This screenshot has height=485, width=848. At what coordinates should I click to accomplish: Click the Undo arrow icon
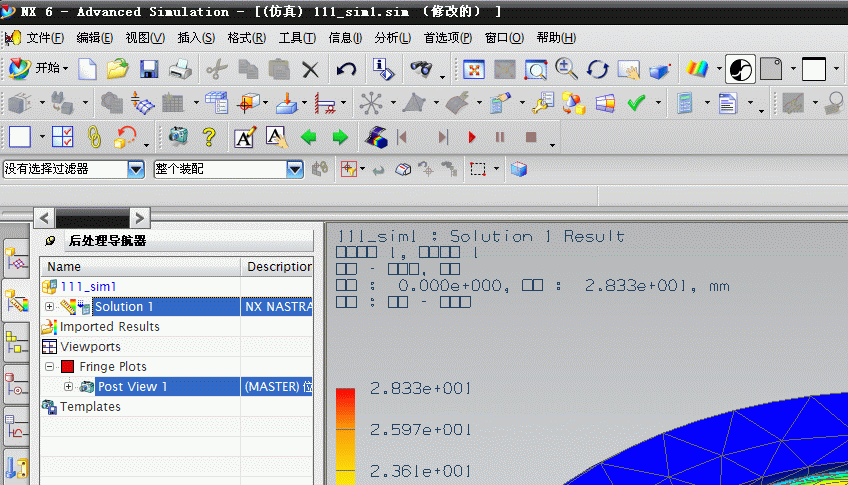click(346, 69)
